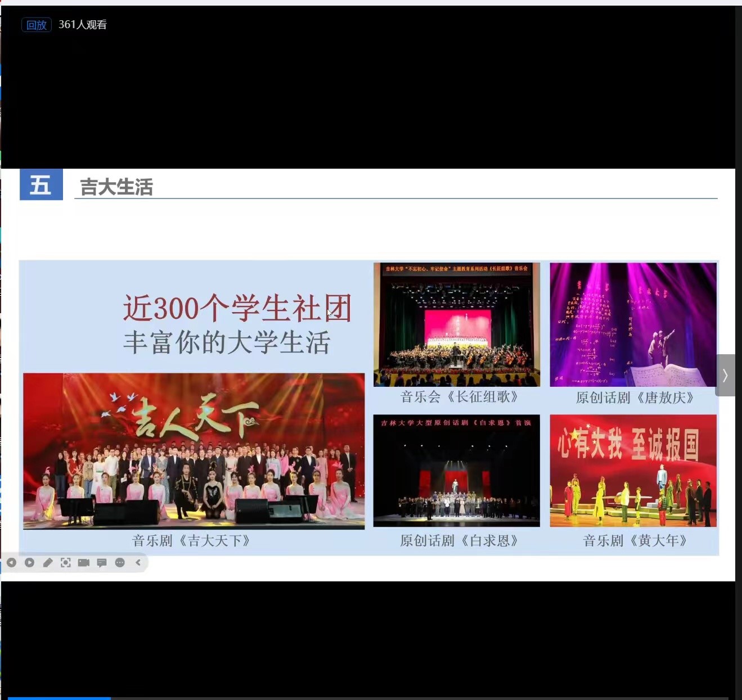The height and width of the screenshot is (700, 742).
Task: Open more options ellipsis in slide toolbar
Action: 120,562
